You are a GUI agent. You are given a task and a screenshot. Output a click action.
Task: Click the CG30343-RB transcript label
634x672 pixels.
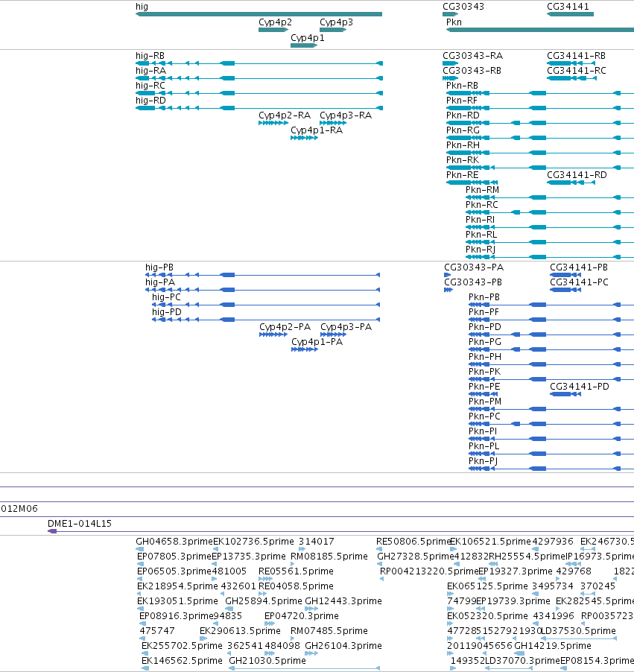pos(472,71)
